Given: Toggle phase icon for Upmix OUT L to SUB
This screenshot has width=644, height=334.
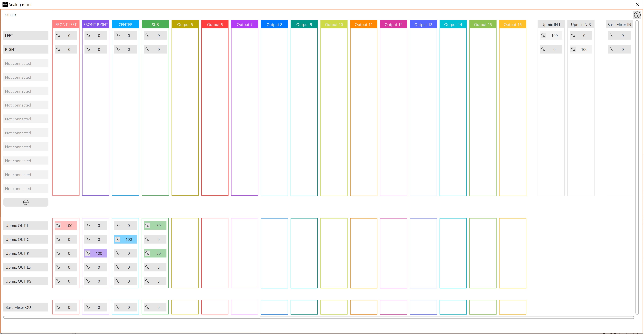Looking at the screenshot, I should [147, 225].
